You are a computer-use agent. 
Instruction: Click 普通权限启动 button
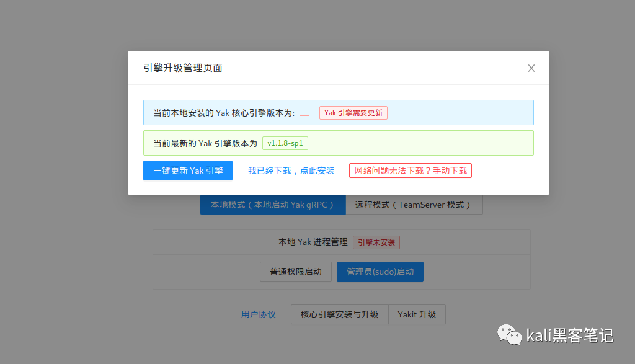(296, 272)
